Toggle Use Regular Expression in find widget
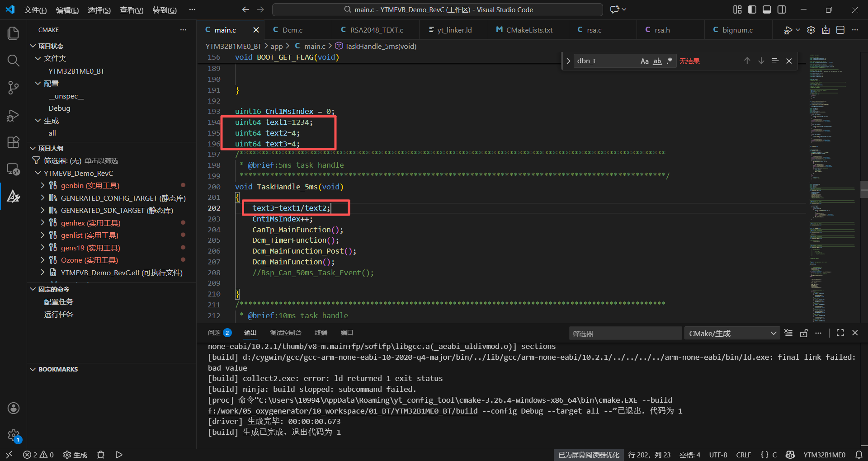This screenshot has width=868, height=461. (669, 61)
